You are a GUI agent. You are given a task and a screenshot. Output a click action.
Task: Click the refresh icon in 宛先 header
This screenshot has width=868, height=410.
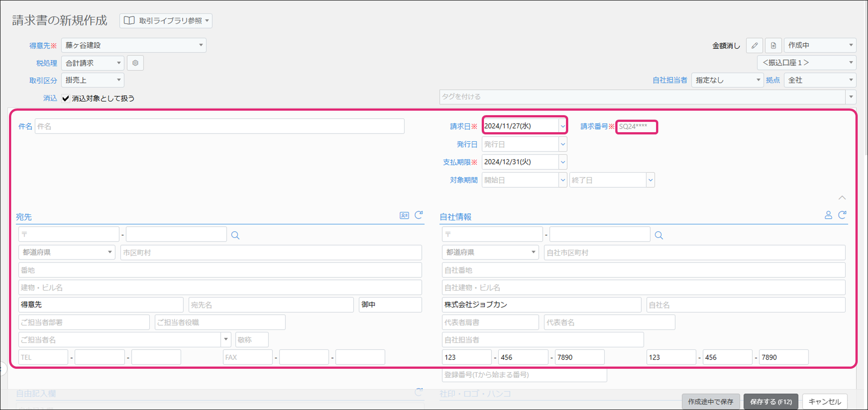[419, 215]
